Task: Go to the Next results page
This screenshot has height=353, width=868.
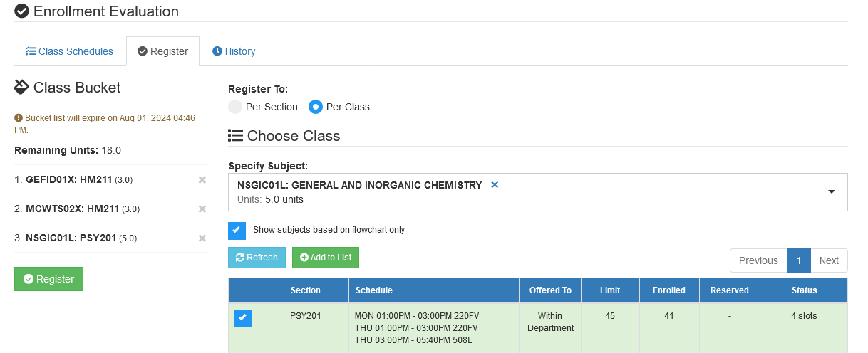Action: pyautogui.click(x=829, y=260)
